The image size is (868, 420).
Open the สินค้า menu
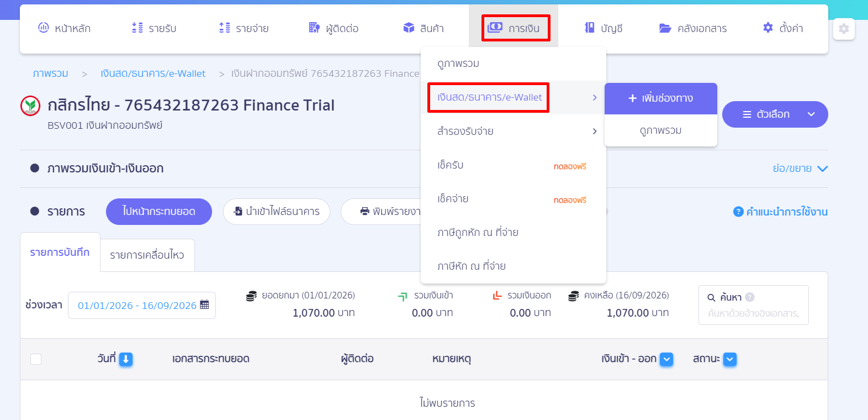click(424, 28)
